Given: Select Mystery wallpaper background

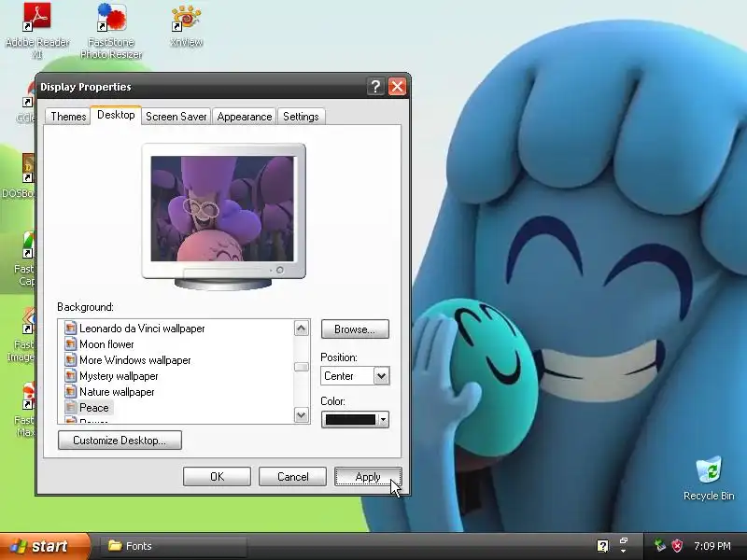Looking at the screenshot, I should 119,376.
